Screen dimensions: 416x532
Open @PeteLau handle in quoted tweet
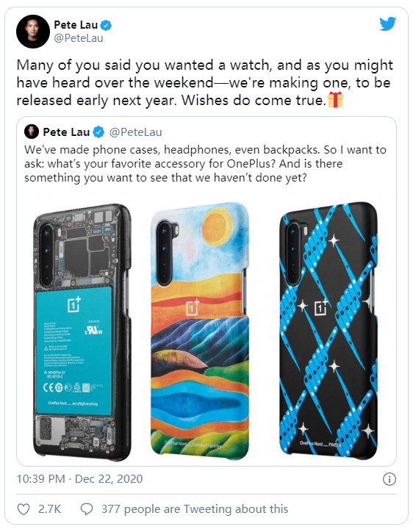[x=135, y=132]
